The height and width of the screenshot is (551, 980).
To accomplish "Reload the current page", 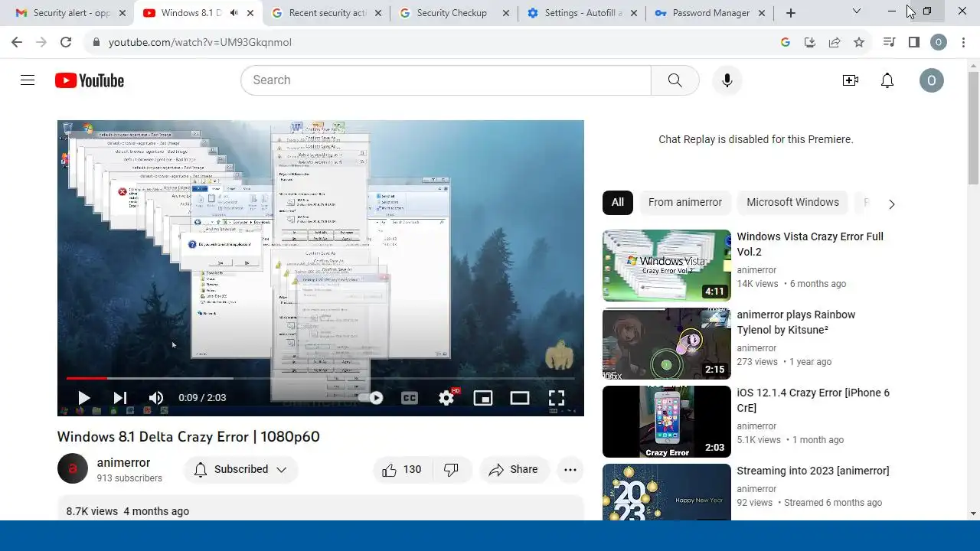I will point(66,42).
